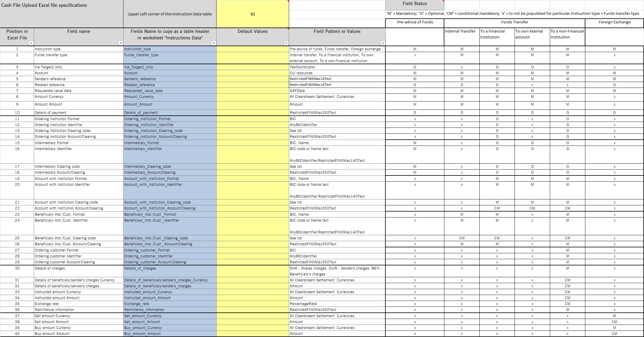
Task: Open the Position in Excel File filter dropdown
Action: (x=31, y=43)
